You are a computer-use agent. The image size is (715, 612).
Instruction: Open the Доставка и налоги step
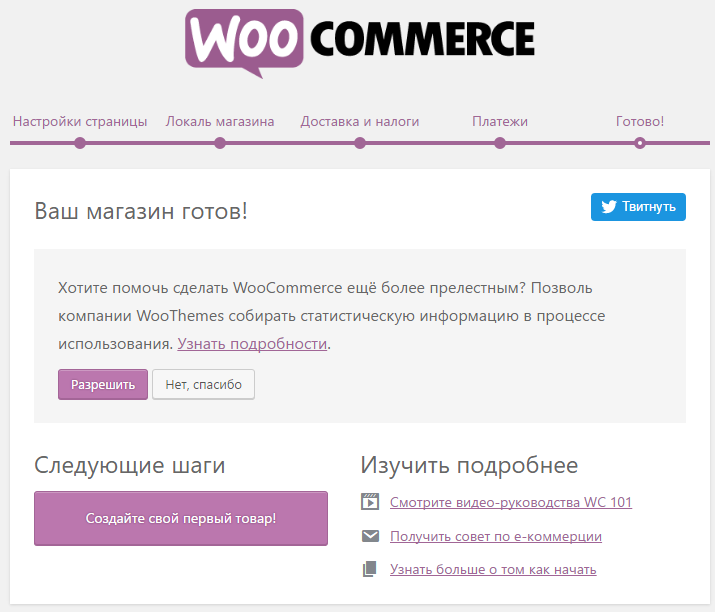coord(360,121)
